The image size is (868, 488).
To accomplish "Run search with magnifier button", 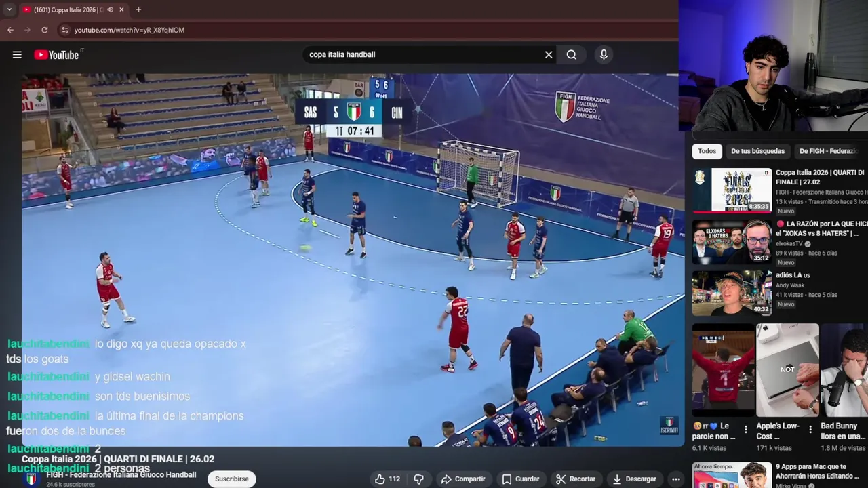I will click(x=572, y=55).
